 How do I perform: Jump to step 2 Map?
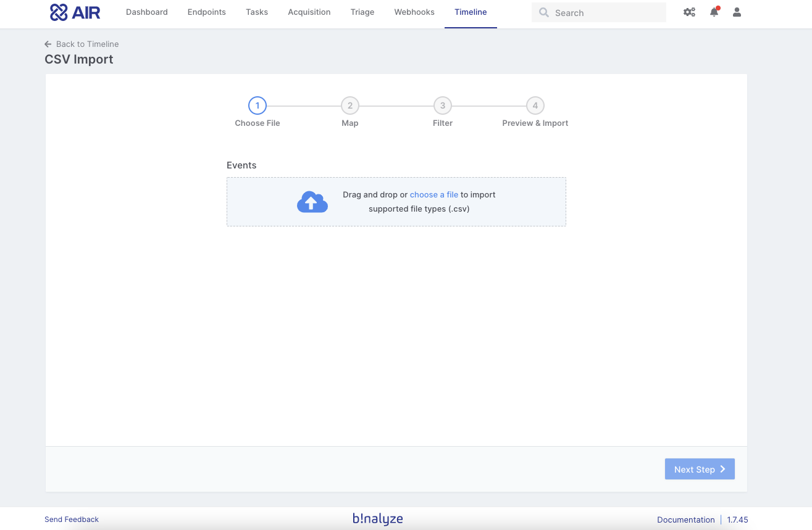349,106
